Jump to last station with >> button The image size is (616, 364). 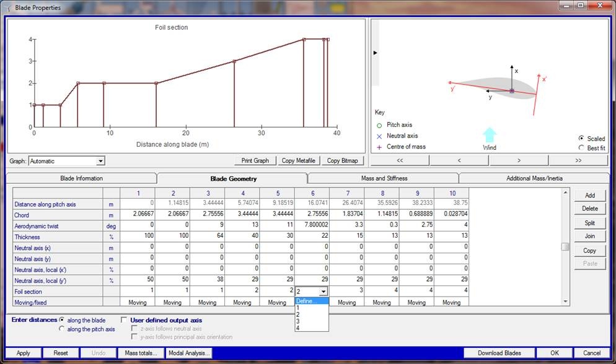578,160
